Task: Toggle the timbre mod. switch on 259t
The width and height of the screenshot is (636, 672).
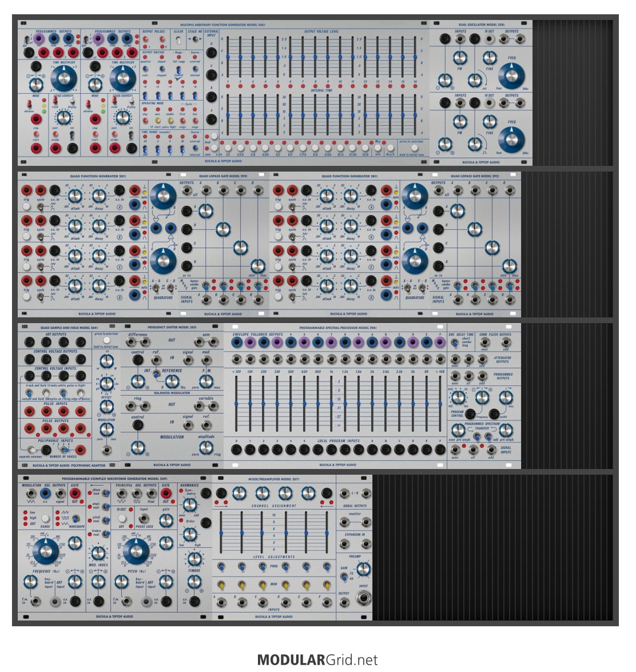Action: click(105, 533)
